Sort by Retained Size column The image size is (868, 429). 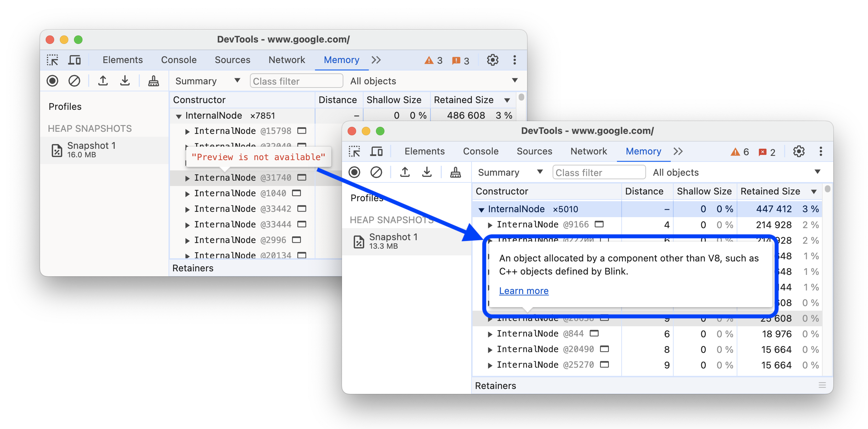click(x=770, y=191)
